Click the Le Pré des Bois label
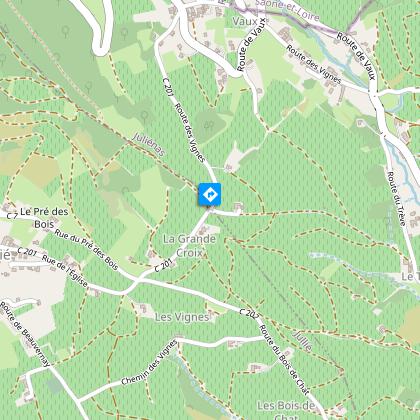Viewport: 420px width, 420px height. tap(44, 218)
